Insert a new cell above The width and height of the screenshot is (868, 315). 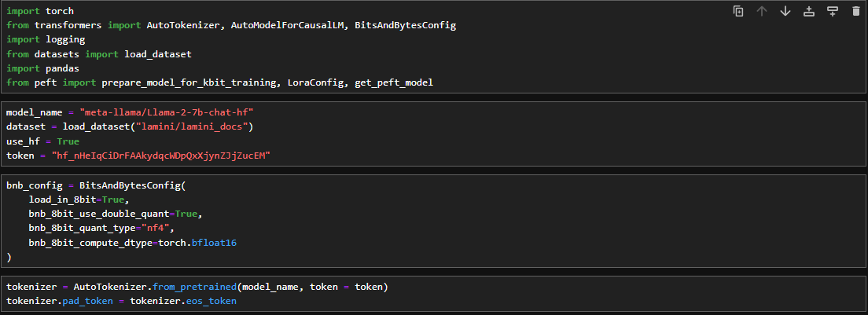(808, 11)
